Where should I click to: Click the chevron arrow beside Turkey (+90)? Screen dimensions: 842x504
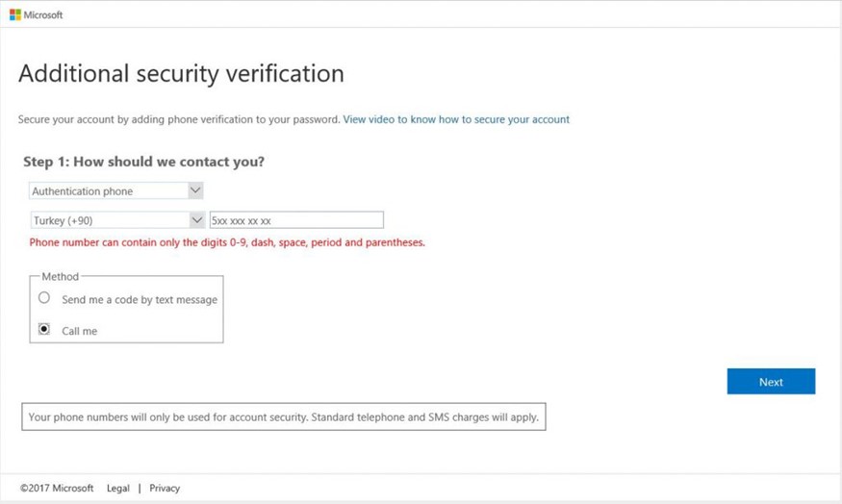point(197,220)
